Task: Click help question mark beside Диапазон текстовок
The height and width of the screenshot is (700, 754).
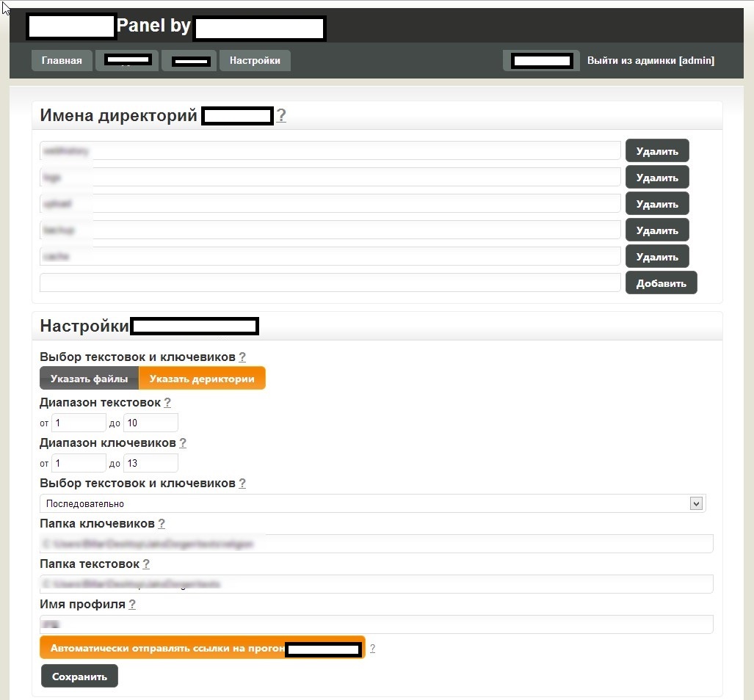Action: coord(167,403)
